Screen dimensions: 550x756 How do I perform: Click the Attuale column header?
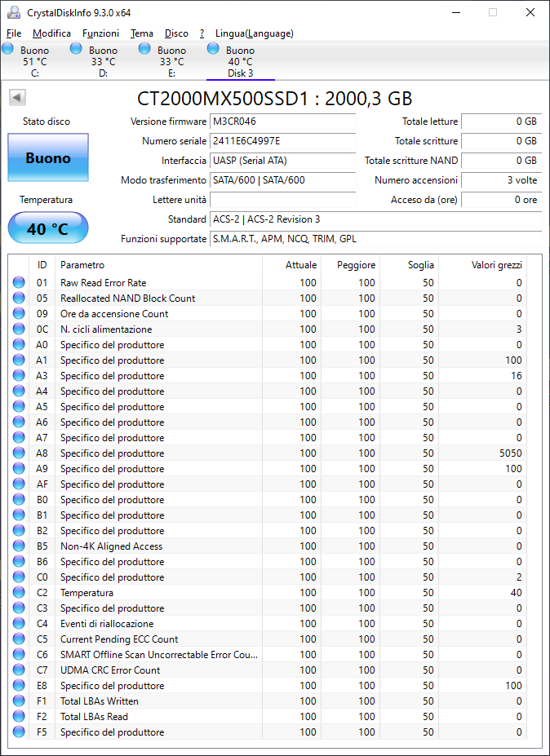tap(292, 265)
